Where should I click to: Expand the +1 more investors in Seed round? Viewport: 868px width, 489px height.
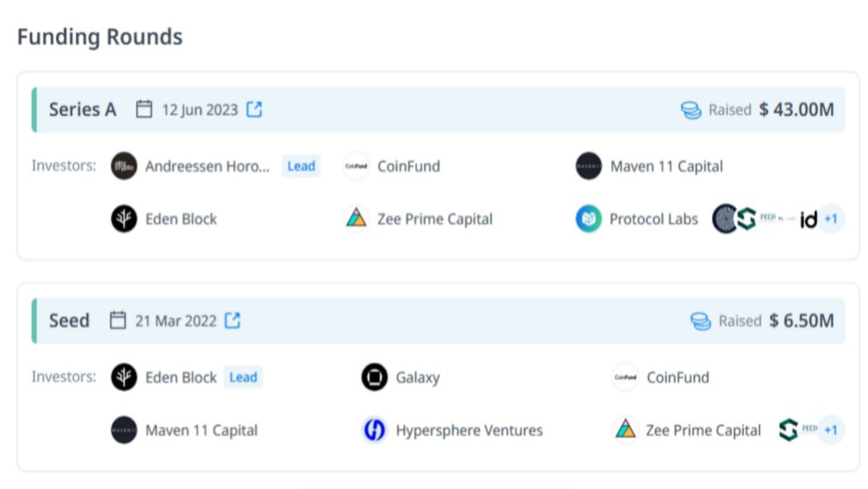point(831,430)
